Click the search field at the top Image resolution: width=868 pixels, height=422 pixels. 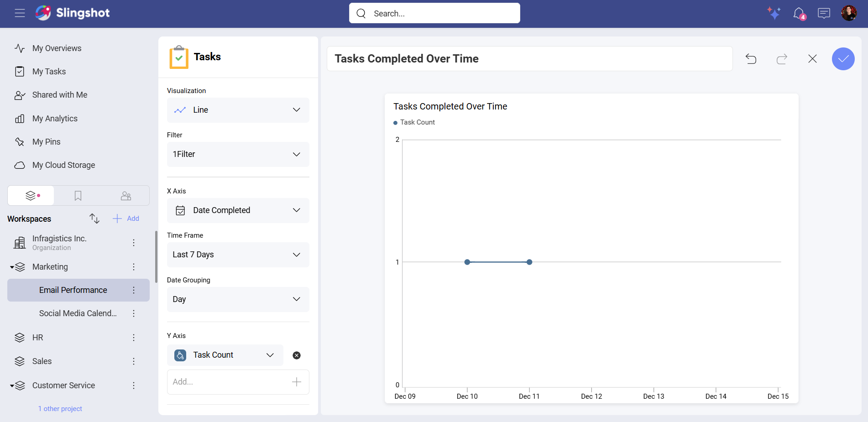click(x=434, y=13)
